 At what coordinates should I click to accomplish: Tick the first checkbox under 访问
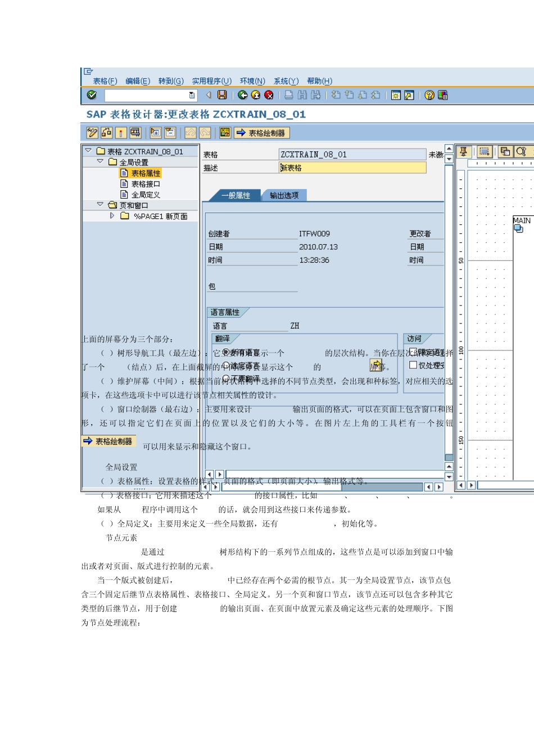(x=413, y=352)
